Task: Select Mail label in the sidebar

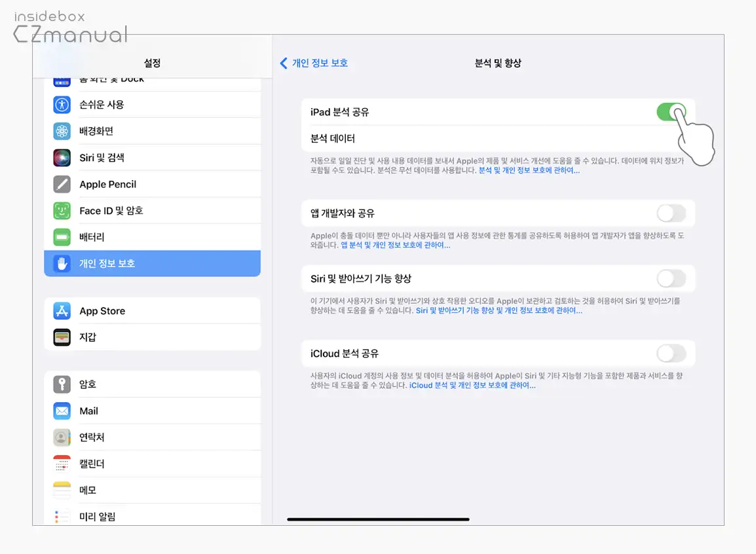Action: 88,411
